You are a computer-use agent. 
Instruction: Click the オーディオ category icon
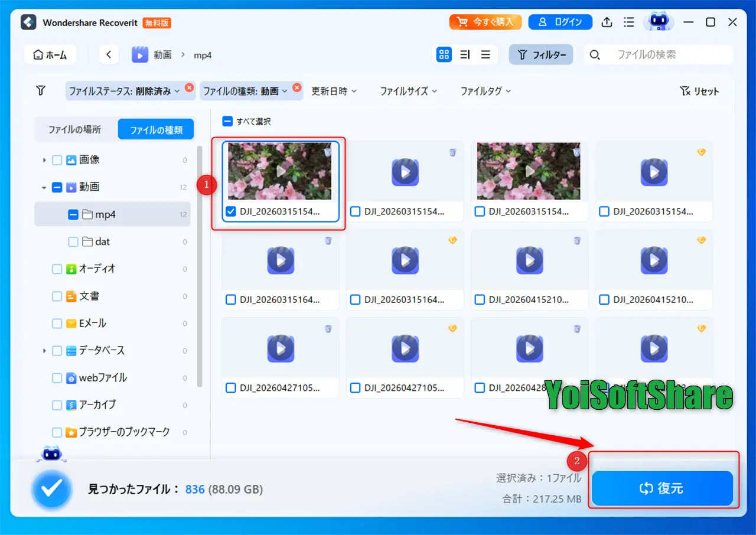pos(71,269)
